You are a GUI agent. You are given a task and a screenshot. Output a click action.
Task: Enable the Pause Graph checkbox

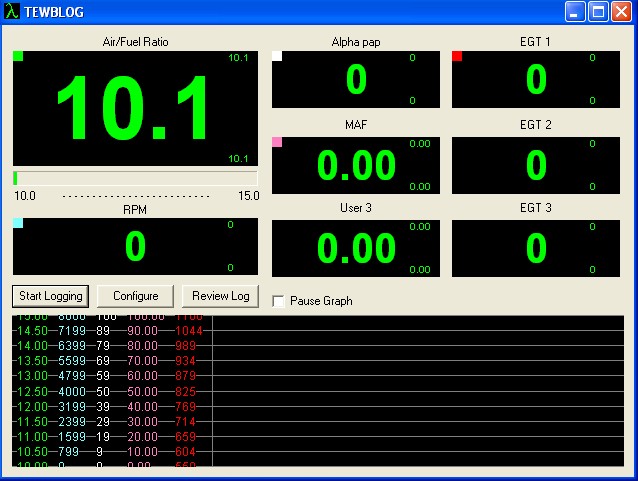pos(279,301)
